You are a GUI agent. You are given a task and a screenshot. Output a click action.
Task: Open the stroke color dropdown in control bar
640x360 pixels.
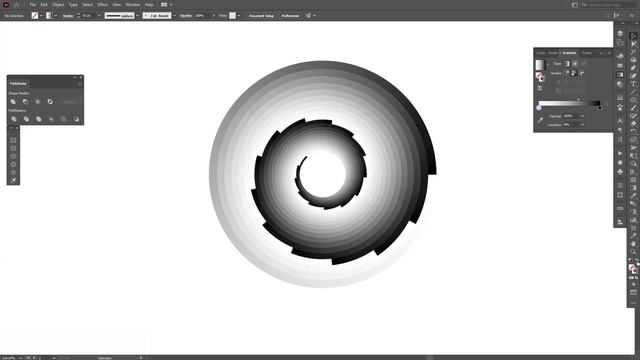tap(56, 16)
